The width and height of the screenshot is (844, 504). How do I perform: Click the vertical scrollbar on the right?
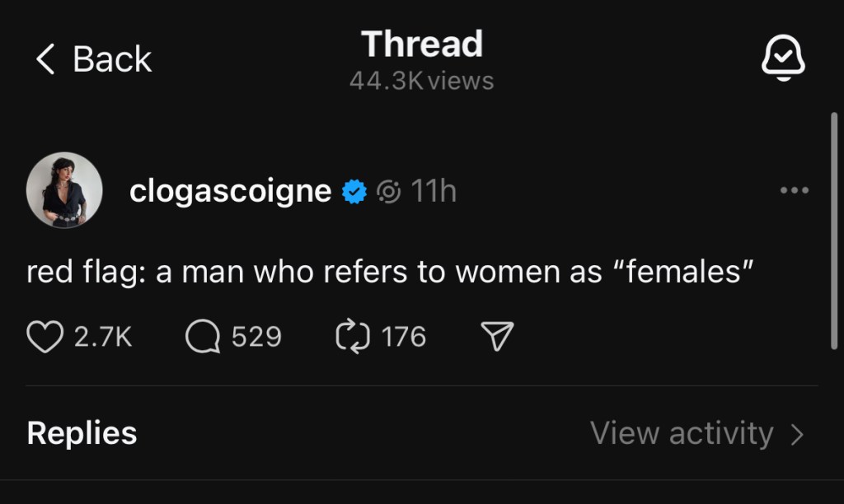(835, 232)
